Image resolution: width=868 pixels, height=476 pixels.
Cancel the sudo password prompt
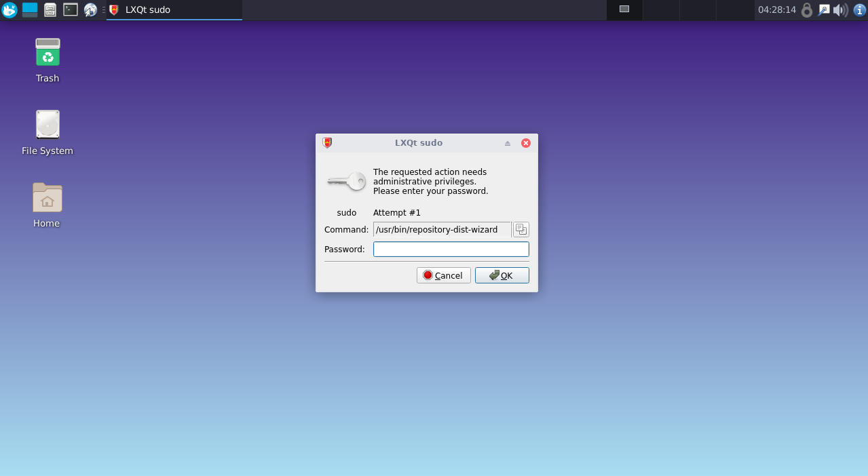coord(443,275)
